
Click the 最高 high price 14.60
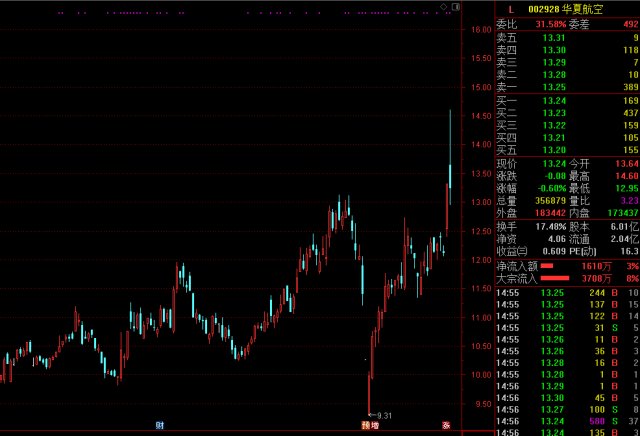[x=627, y=176]
